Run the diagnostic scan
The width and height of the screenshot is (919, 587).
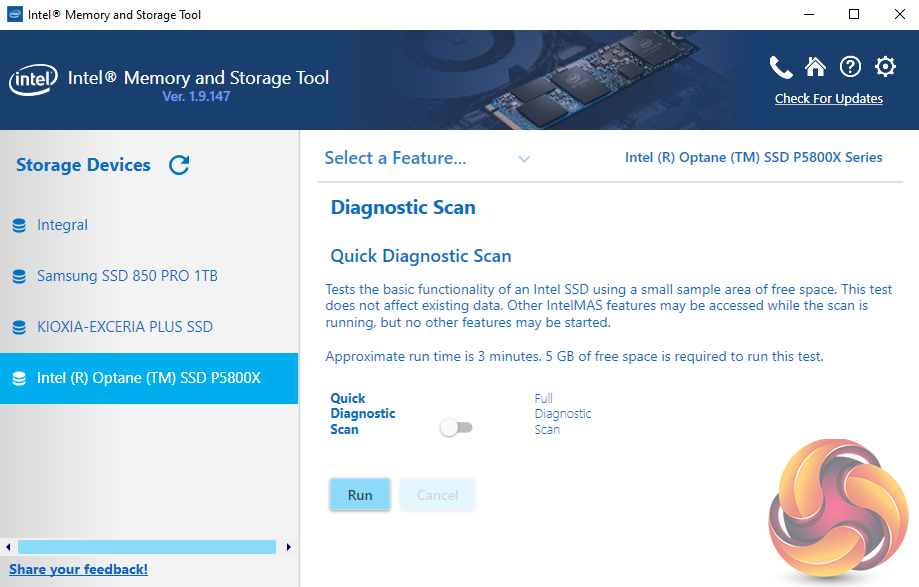(x=360, y=495)
